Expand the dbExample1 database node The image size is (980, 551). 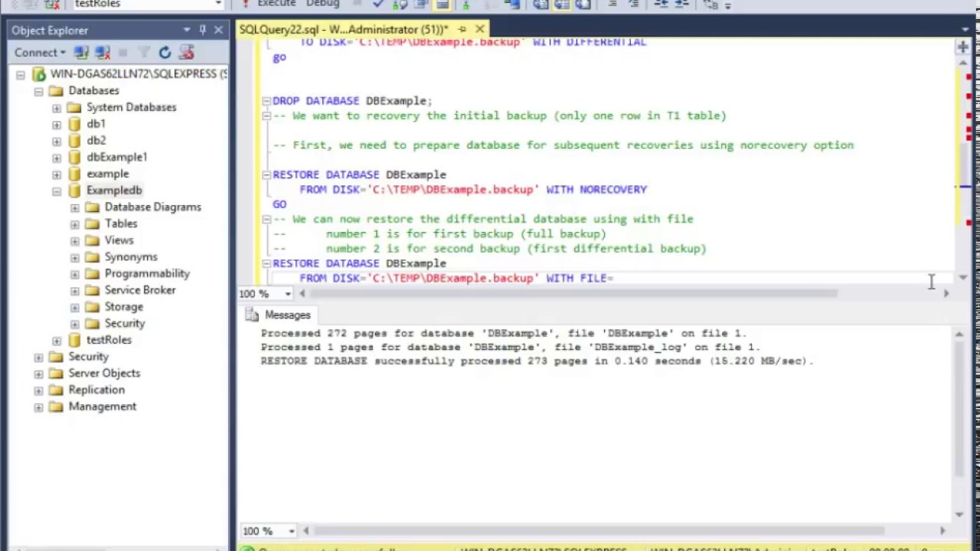pos(57,158)
